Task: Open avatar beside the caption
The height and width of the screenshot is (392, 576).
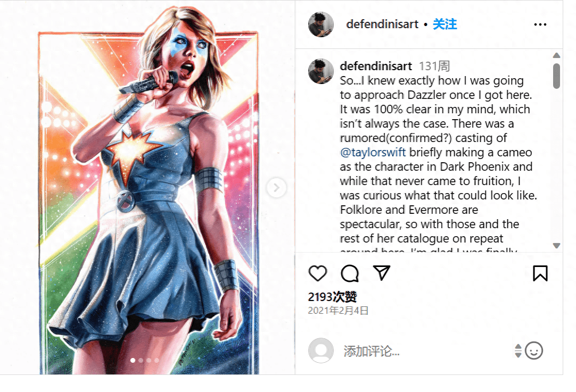Action: pyautogui.click(x=320, y=71)
